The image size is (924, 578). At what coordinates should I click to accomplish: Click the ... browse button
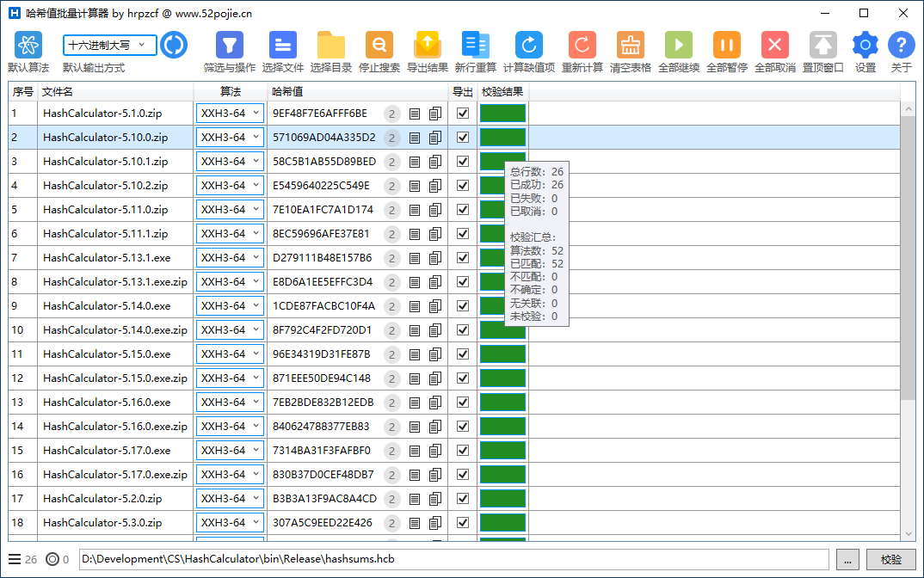tap(847, 560)
